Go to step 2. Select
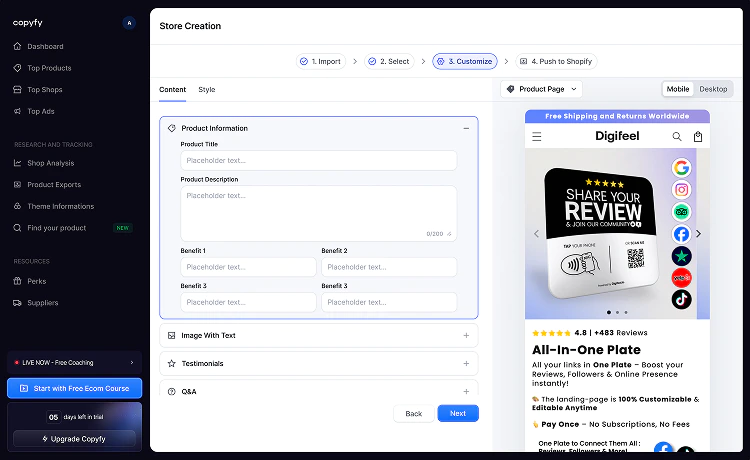 [x=389, y=61]
